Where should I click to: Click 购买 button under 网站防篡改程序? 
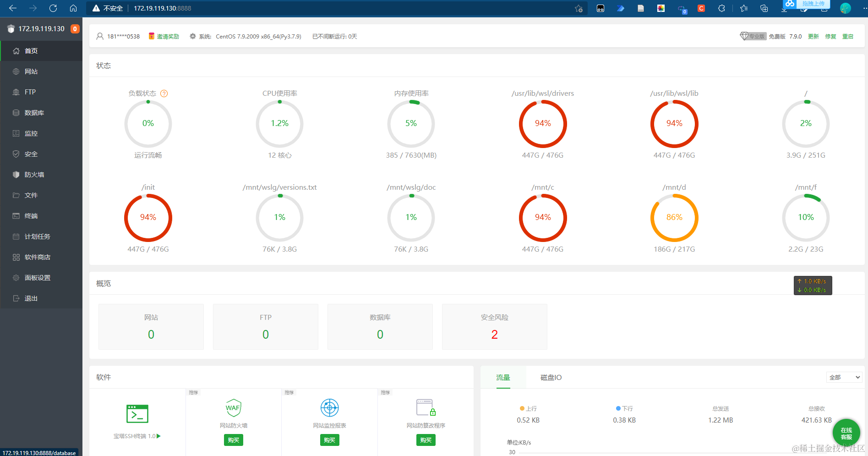[426, 440]
